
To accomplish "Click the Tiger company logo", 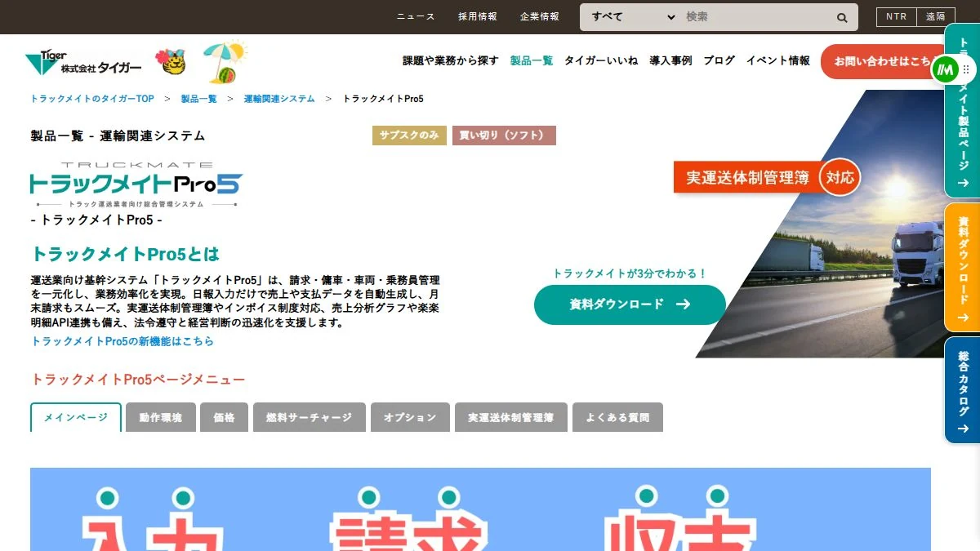I will [x=83, y=61].
